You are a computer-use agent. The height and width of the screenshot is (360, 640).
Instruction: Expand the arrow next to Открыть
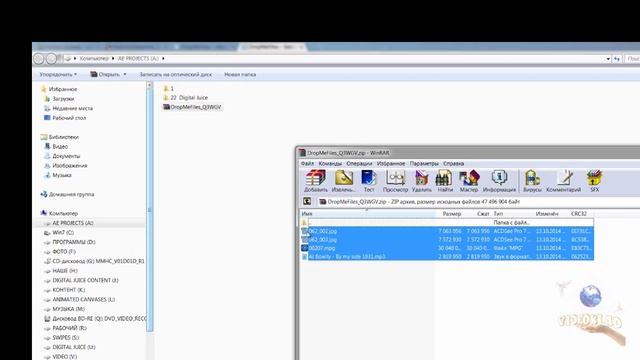(125, 75)
